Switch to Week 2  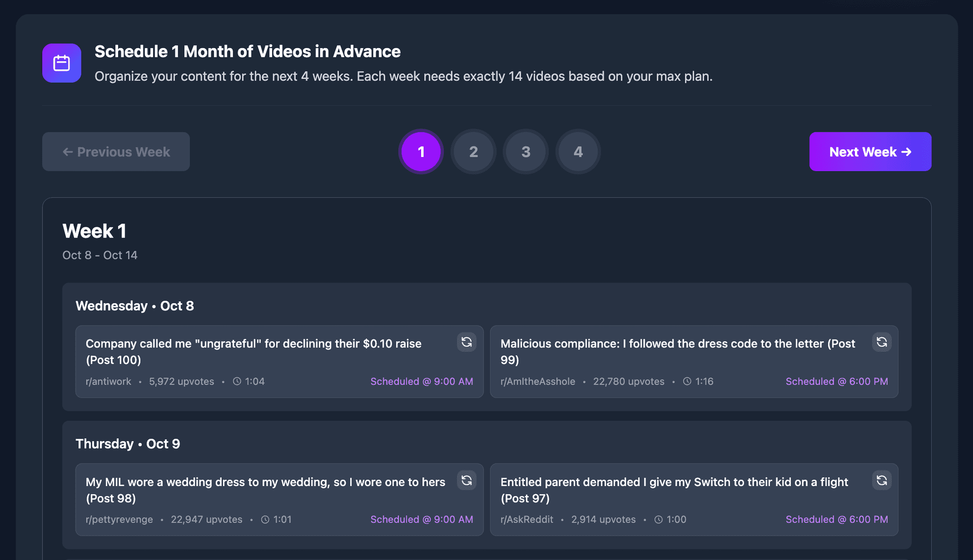[473, 151]
